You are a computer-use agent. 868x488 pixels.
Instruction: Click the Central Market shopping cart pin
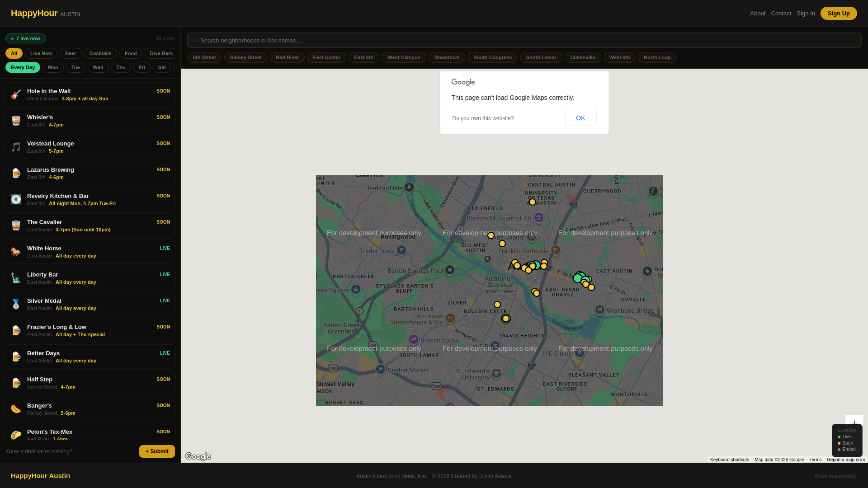pos(381,369)
